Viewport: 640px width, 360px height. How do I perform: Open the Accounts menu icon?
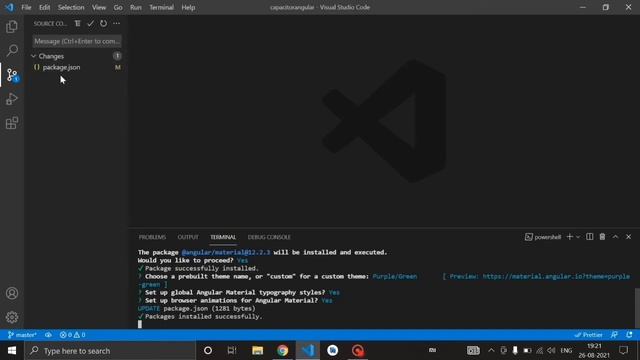[12, 293]
